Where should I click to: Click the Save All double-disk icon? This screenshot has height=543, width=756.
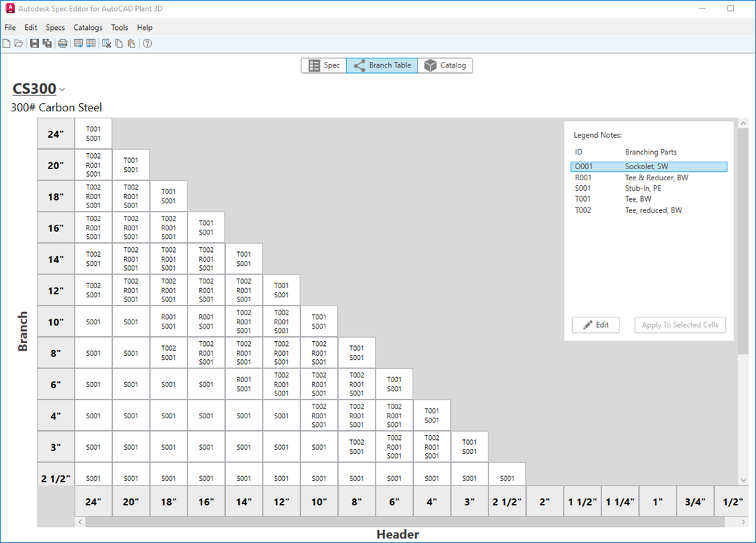pos(47,44)
